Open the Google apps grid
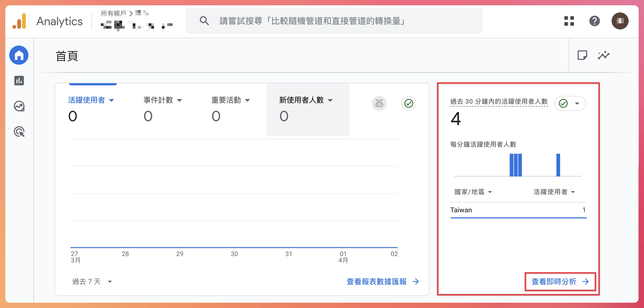Viewport: 644px width, 308px height. click(x=569, y=21)
